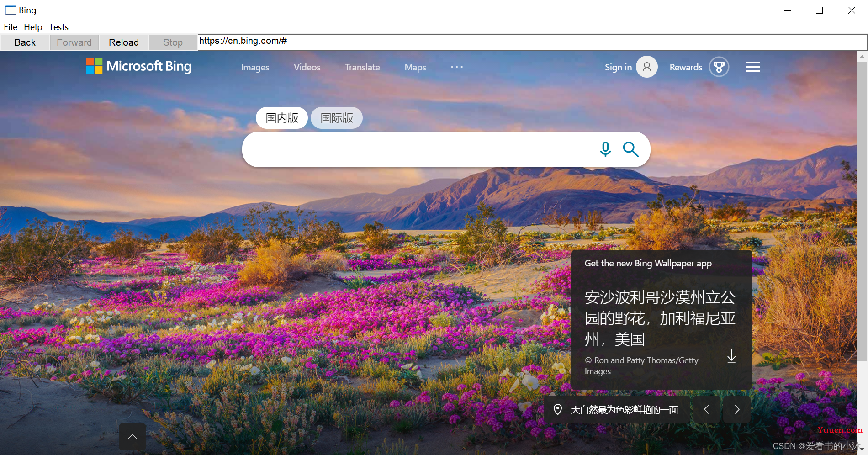The height and width of the screenshot is (455, 868).
Task: Click the scrollbar down arrow
Action: tap(862, 449)
